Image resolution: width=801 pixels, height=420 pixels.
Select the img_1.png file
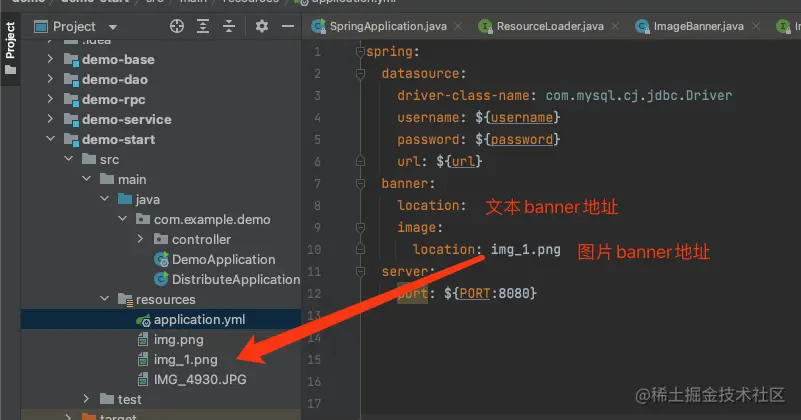185,360
